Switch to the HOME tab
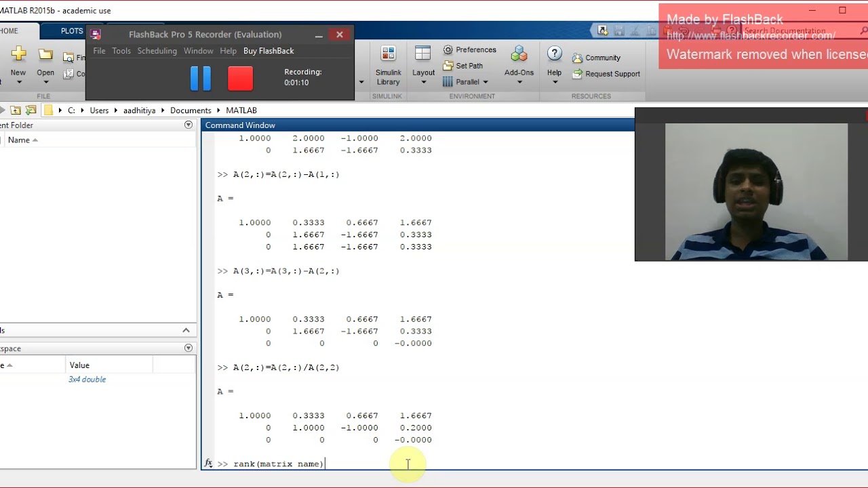Viewport: 868px width, 488px height. point(9,31)
